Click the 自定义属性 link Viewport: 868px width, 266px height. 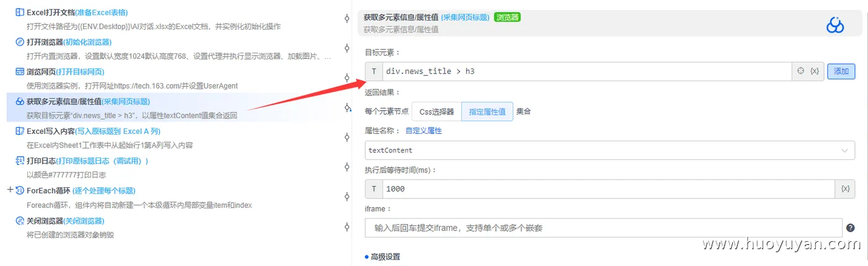click(423, 131)
